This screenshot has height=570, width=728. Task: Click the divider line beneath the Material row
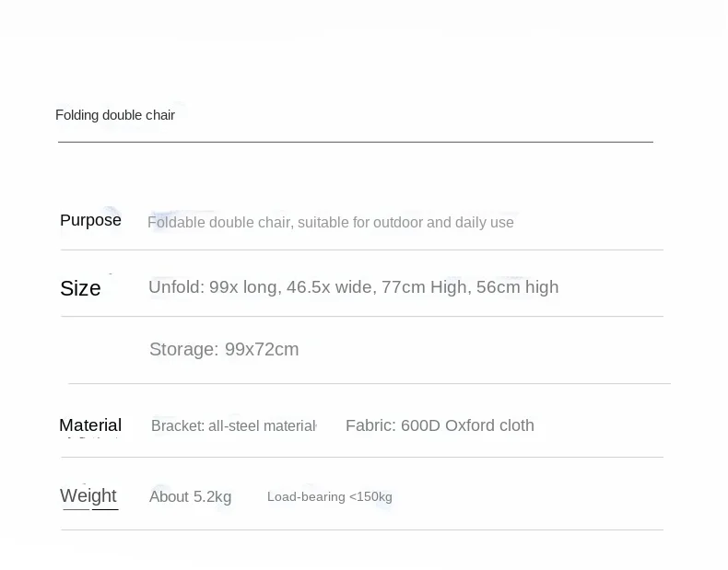point(362,457)
